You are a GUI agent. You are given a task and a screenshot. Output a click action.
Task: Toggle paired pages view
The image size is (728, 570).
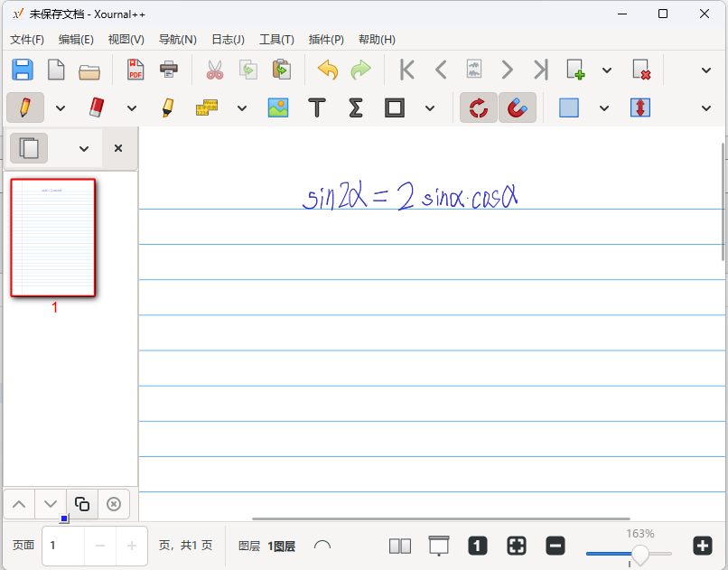click(x=399, y=546)
